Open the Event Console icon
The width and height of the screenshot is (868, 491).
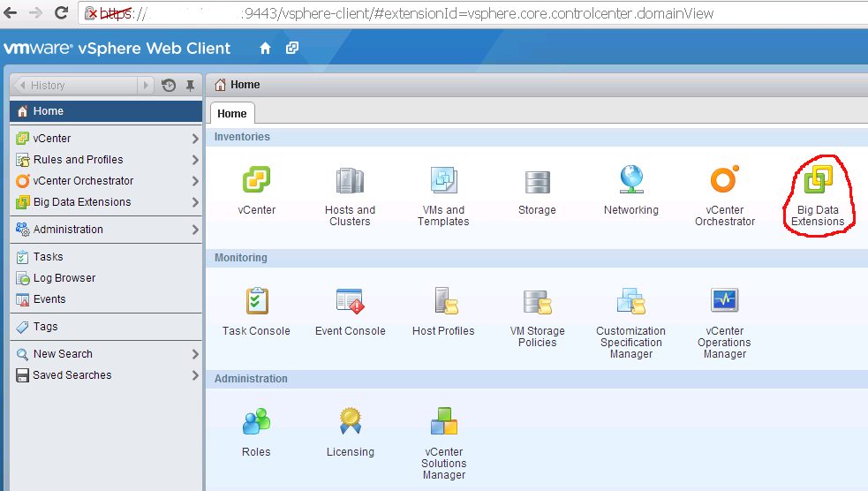350,302
